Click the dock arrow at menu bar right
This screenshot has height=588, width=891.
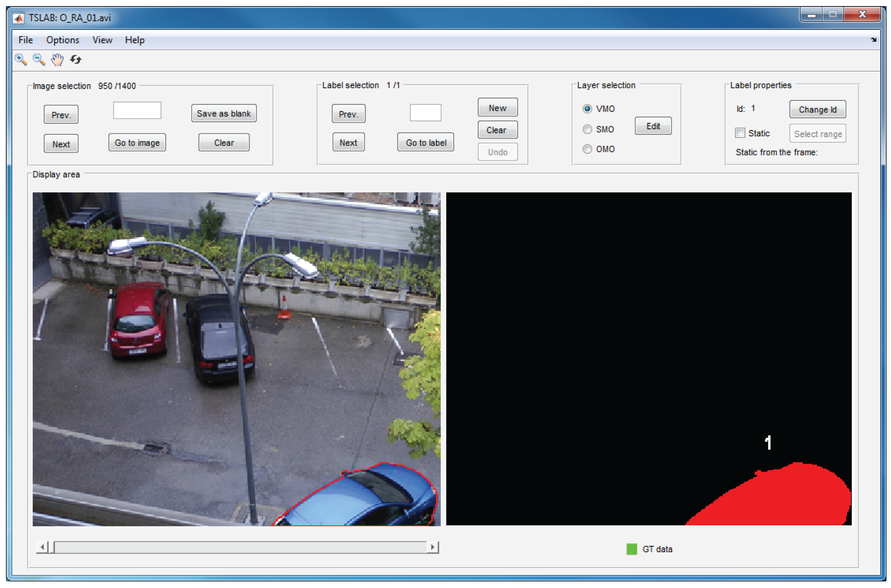(x=874, y=40)
